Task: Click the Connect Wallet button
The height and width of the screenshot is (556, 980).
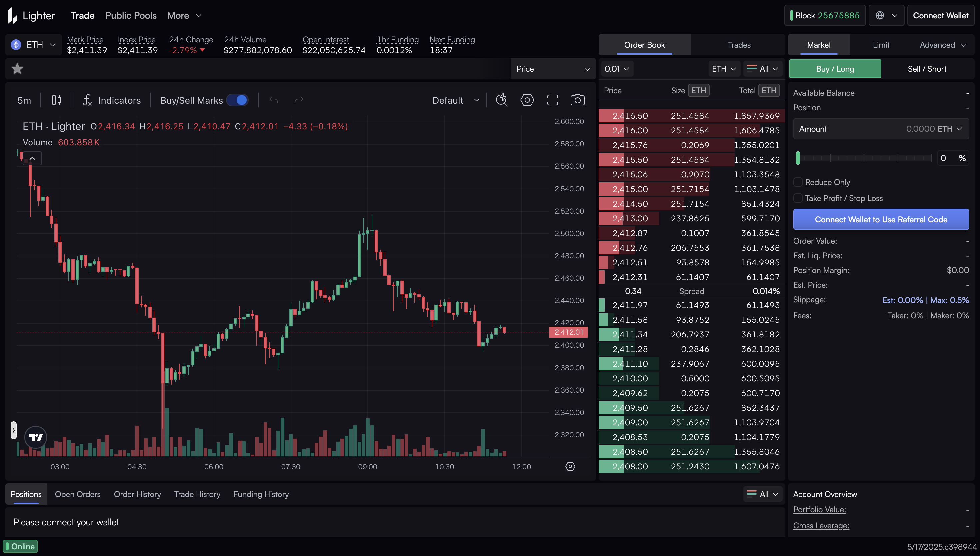Action: pos(940,15)
